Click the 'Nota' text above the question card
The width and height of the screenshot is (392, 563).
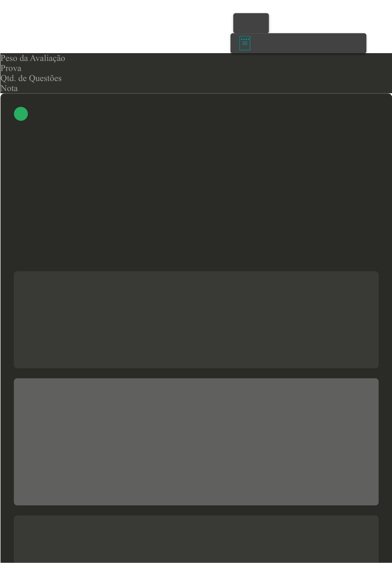(9, 88)
